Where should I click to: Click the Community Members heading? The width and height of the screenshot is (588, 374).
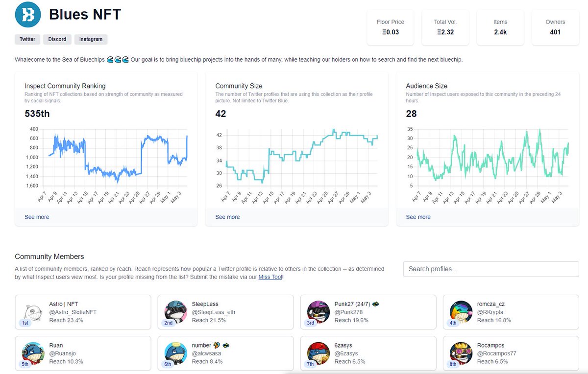49,257
